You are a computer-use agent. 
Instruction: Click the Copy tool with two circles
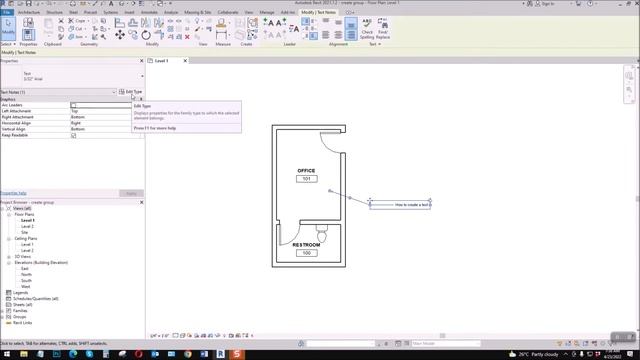pyautogui.click(x=133, y=35)
